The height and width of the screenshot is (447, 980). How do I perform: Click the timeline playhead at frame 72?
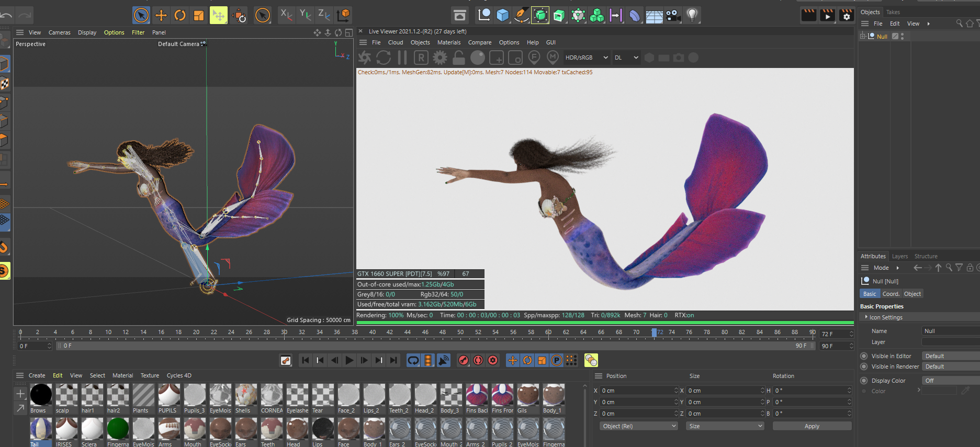point(654,333)
